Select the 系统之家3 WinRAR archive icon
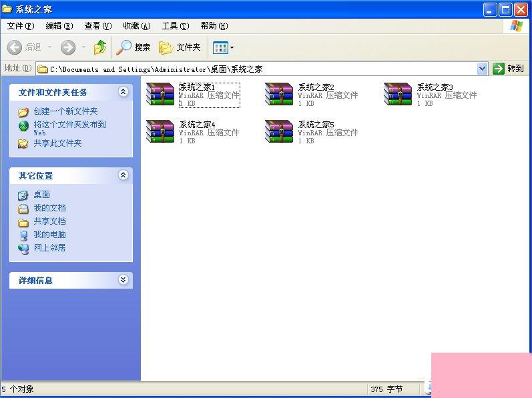Image resolution: width=532 pixels, height=398 pixels. click(x=398, y=94)
